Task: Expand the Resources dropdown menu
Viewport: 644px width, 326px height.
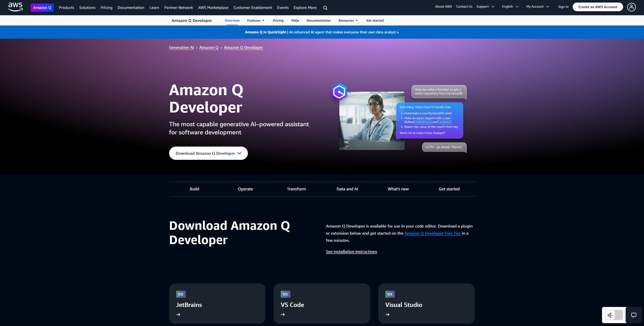Action: 348,20
